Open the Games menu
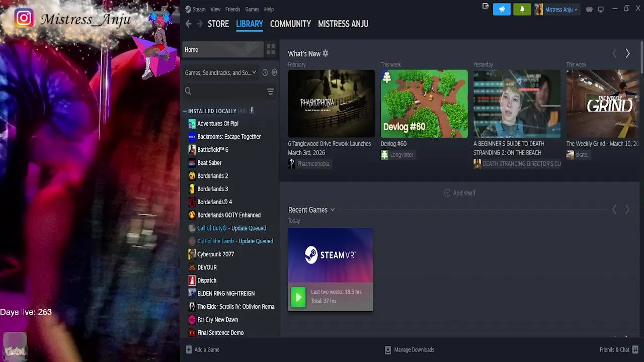Viewport: 644px width, 362px height. click(252, 9)
